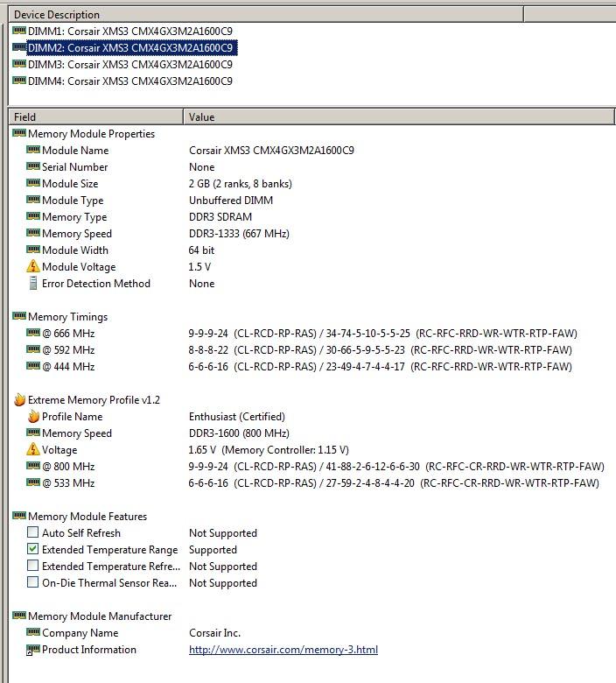Click the 'Error Detection Method' field label
This screenshot has width=616, height=683.
(x=95, y=284)
